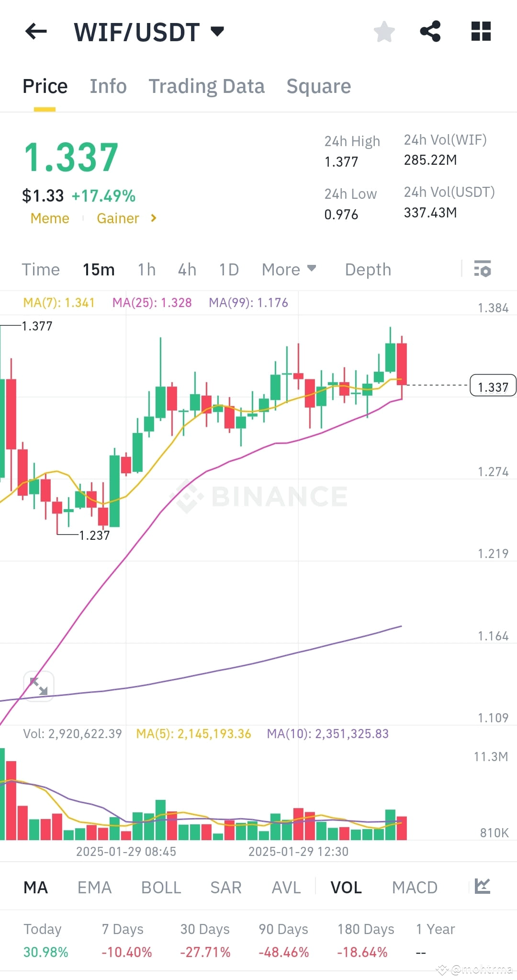Select the 1.337 price tag on chart axis

[x=493, y=386]
